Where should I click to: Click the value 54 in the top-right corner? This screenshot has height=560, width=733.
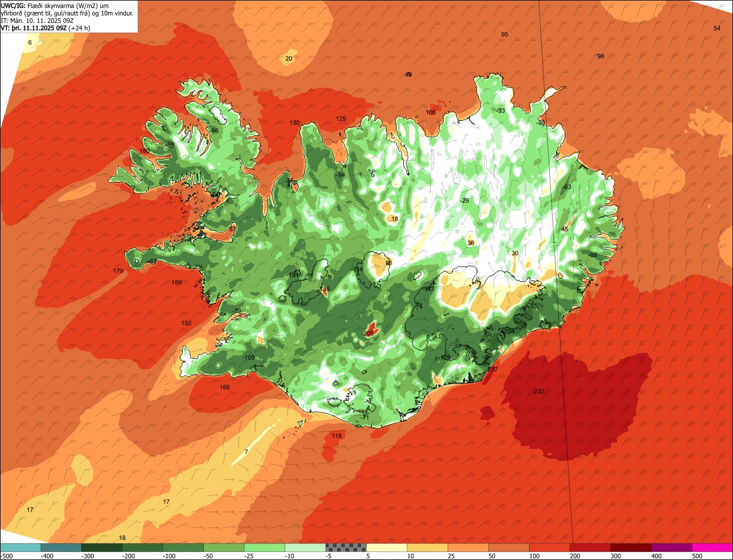pyautogui.click(x=717, y=28)
